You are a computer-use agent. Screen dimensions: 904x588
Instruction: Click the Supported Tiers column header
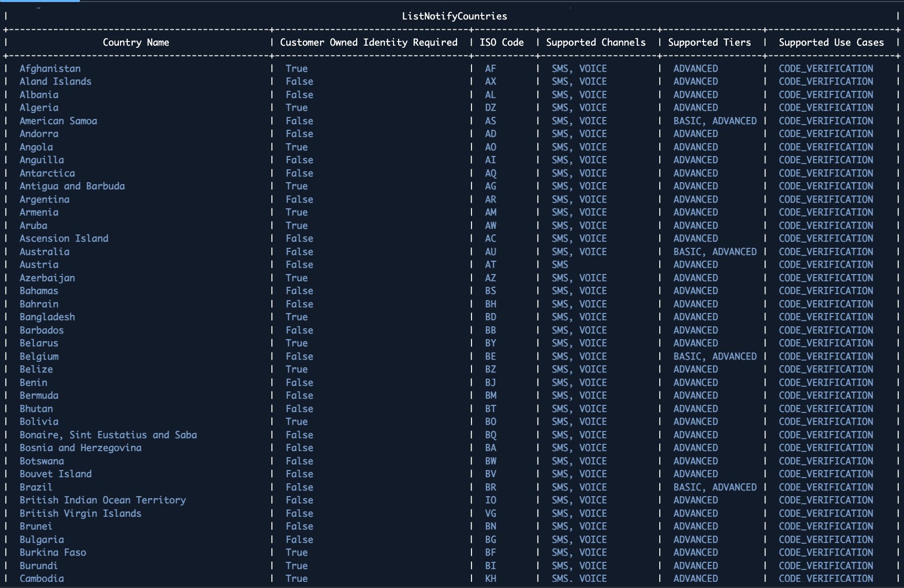[710, 42]
